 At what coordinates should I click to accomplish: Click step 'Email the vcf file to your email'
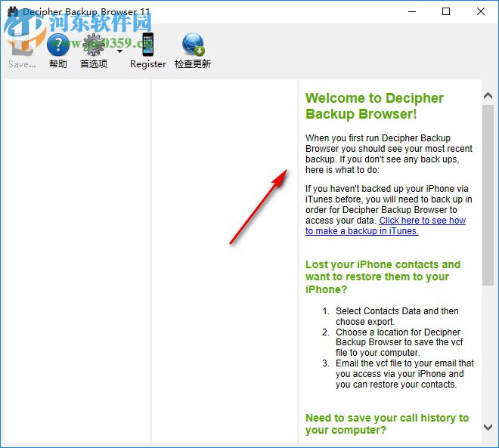(404, 374)
